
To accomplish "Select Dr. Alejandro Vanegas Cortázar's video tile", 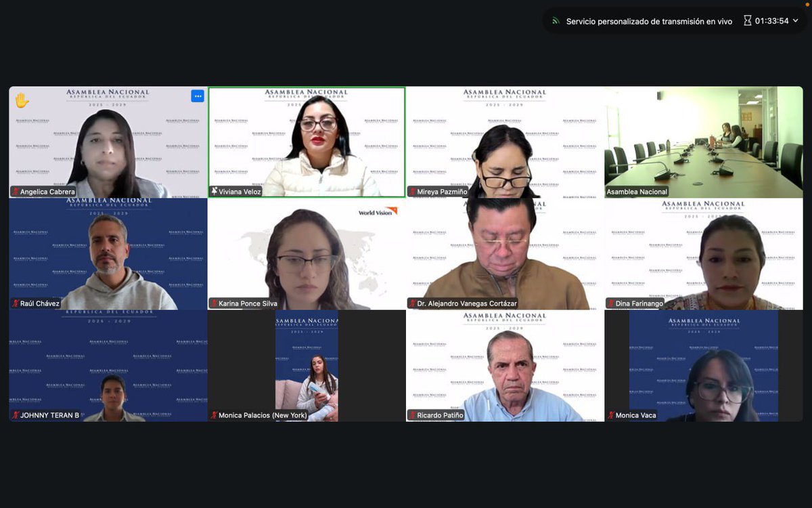I will pyautogui.click(x=505, y=254).
